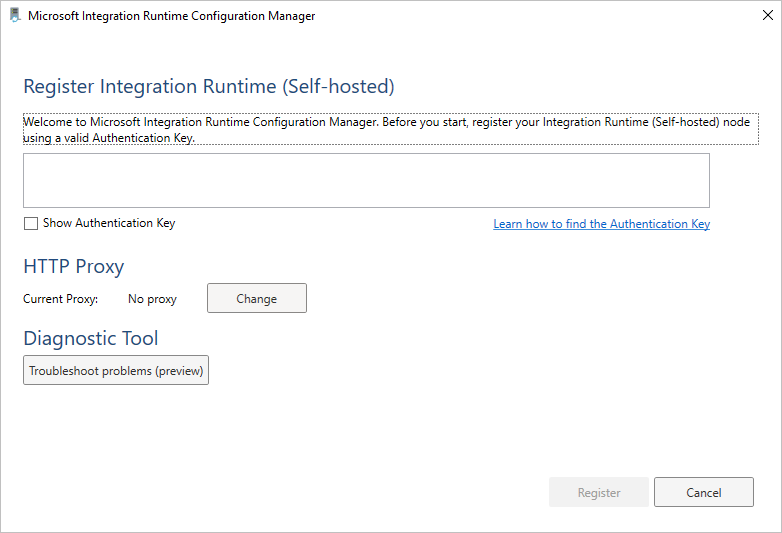The height and width of the screenshot is (533, 782).
Task: Click the Diagnostic Tool section heading
Action: tap(91, 338)
